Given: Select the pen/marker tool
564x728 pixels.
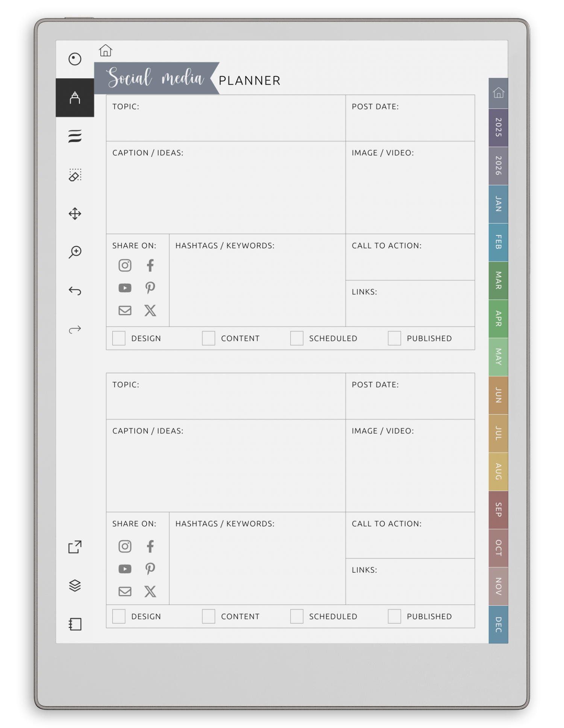Looking at the screenshot, I should click(x=75, y=98).
